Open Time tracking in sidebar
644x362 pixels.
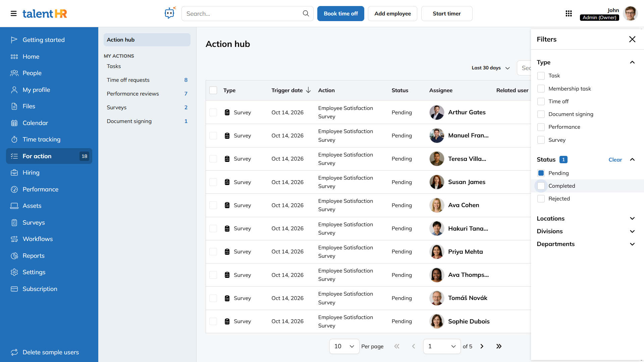49,139
